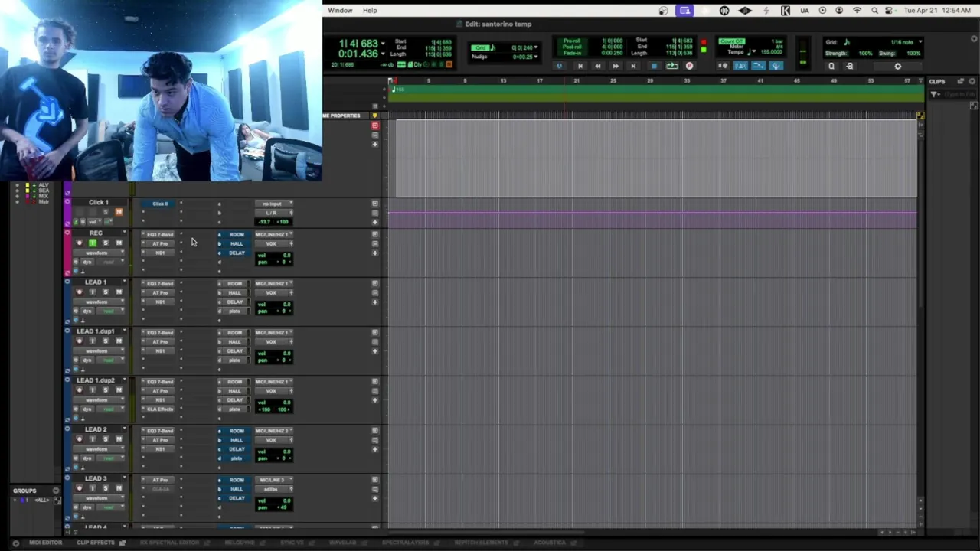Viewport: 980px width, 551px height.
Task: Click the Return to Zero transport button
Action: 580,67
